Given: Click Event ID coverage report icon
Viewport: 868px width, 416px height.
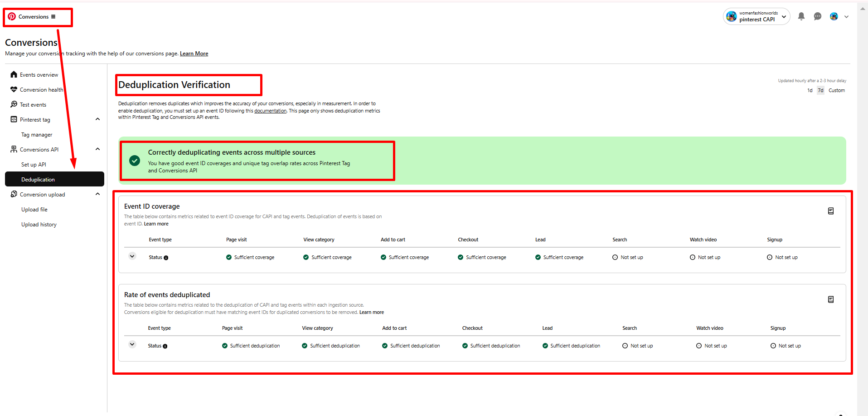Looking at the screenshot, I should tap(830, 211).
